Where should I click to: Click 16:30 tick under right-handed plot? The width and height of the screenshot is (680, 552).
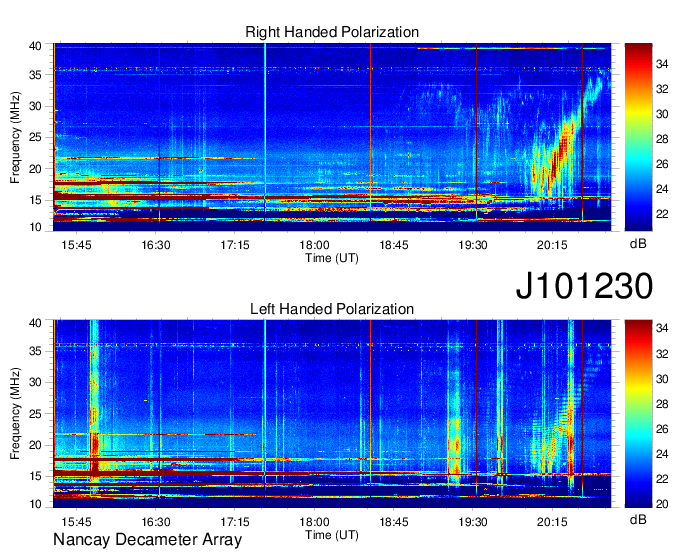[156, 245]
